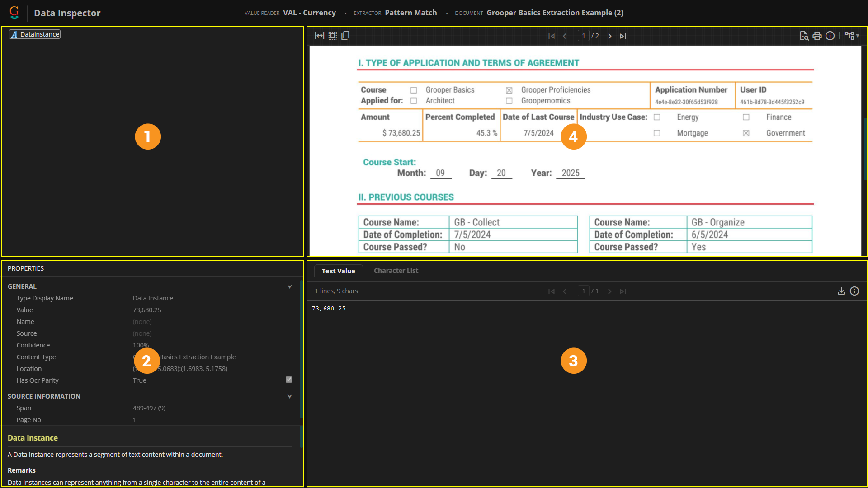Click the document search icon
The width and height of the screenshot is (868, 488).
pos(804,36)
